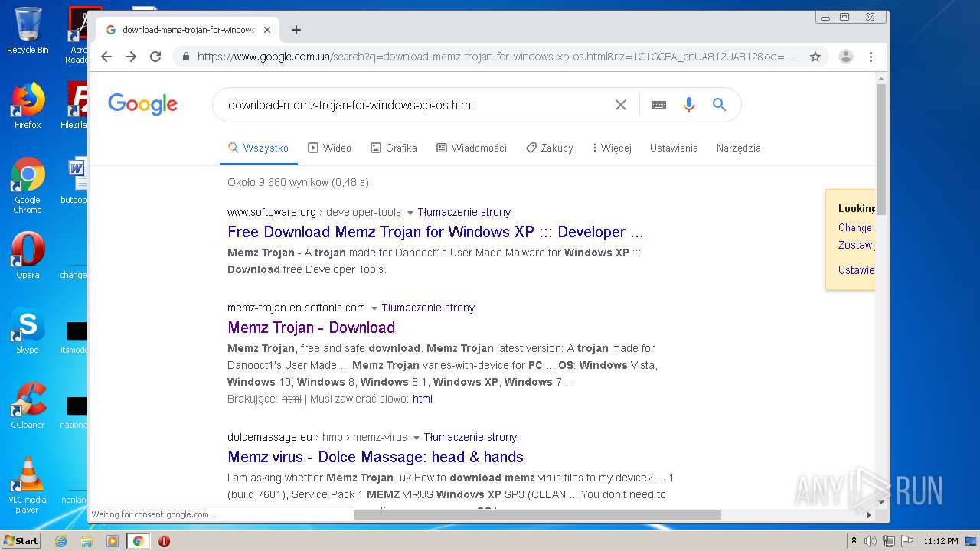The width and height of the screenshot is (980, 551).
Task: Reload the page with the refresh icon
Action: coord(155,57)
